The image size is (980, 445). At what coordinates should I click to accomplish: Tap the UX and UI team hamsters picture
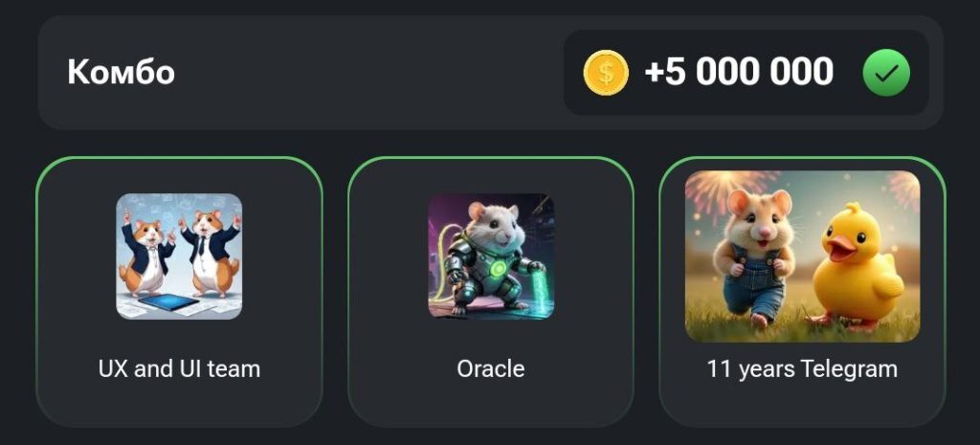pyautogui.click(x=179, y=256)
